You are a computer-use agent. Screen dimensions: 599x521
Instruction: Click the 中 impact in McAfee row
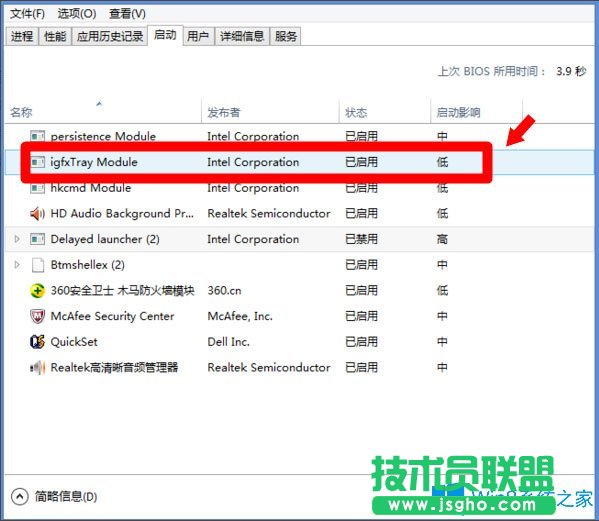tap(442, 316)
